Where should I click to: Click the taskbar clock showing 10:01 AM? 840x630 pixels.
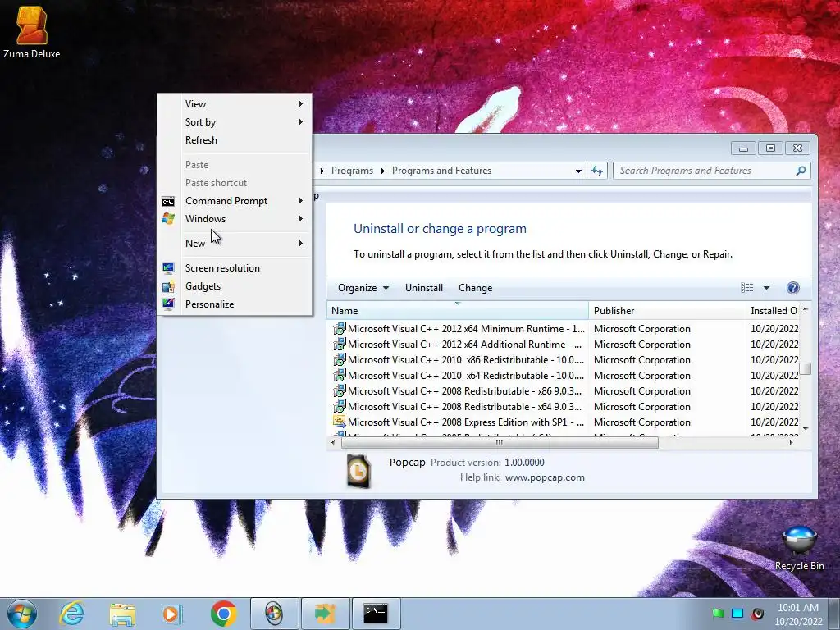[797, 614]
